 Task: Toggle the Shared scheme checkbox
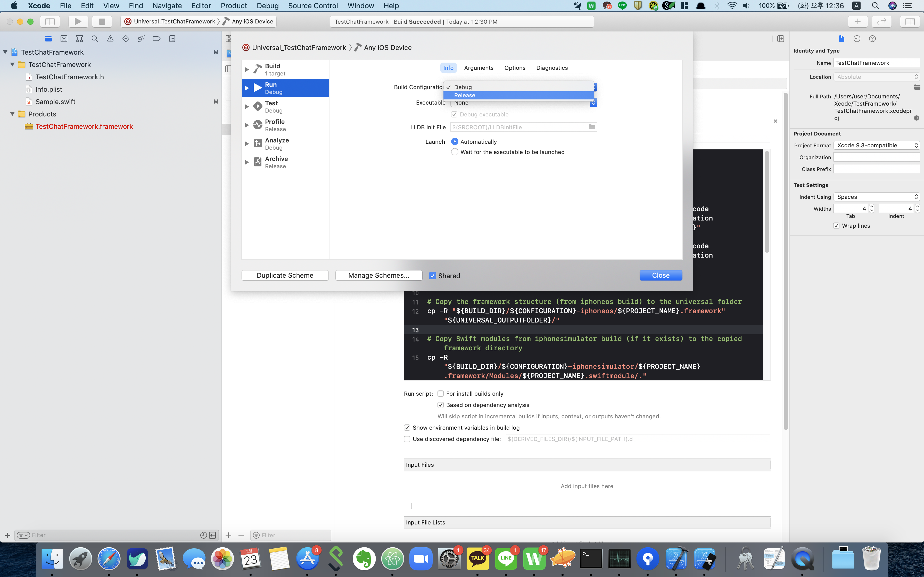(x=433, y=276)
